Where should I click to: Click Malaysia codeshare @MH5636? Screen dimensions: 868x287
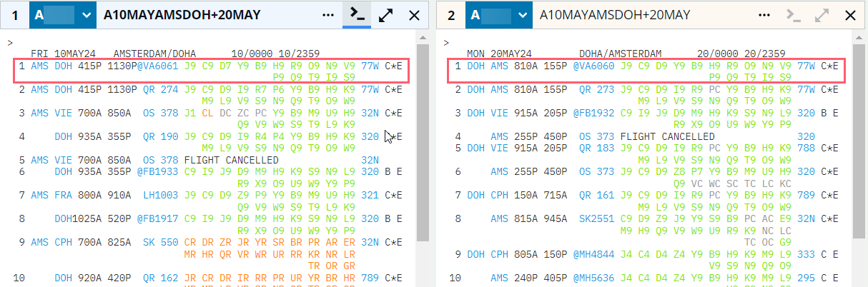pyautogui.click(x=593, y=277)
